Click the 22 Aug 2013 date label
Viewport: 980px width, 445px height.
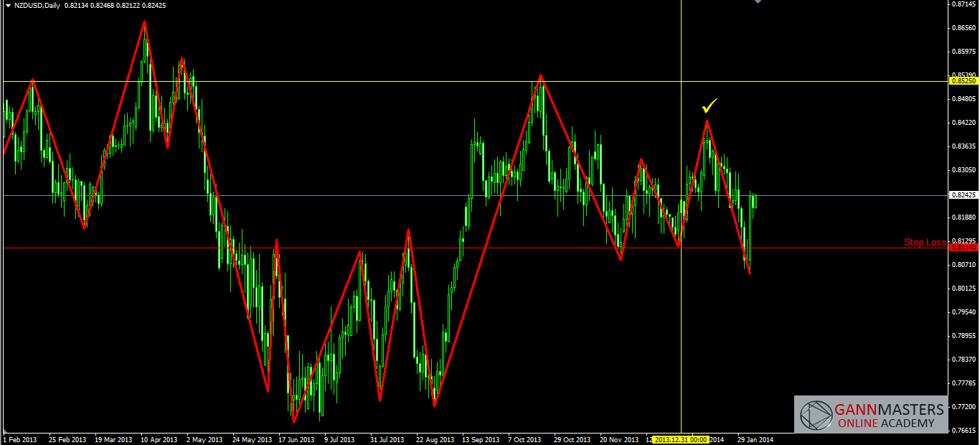(435, 439)
